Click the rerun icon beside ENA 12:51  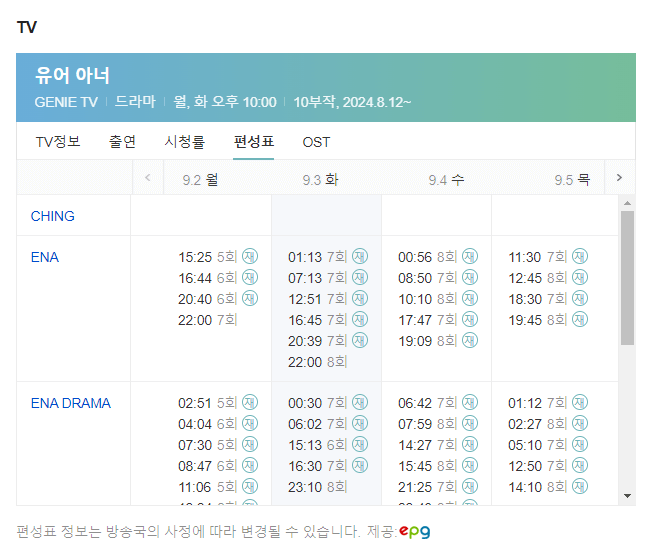360,298
